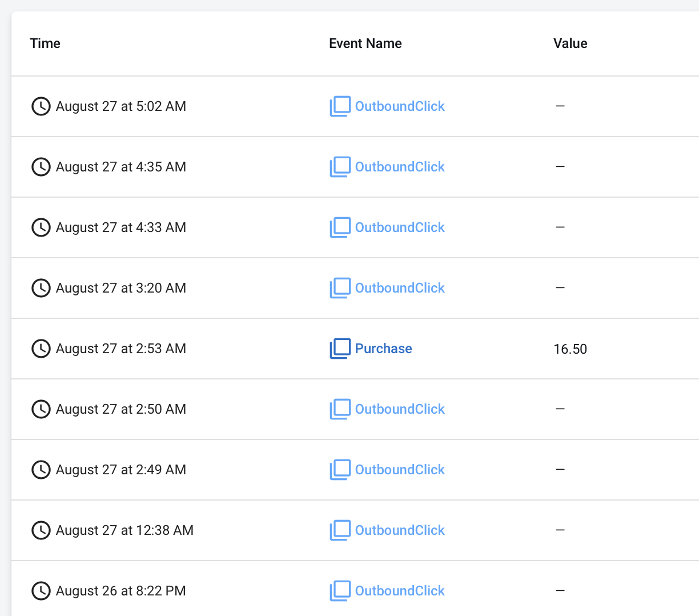
Task: Click the event icon in the 12:38 AM row
Action: point(340,530)
